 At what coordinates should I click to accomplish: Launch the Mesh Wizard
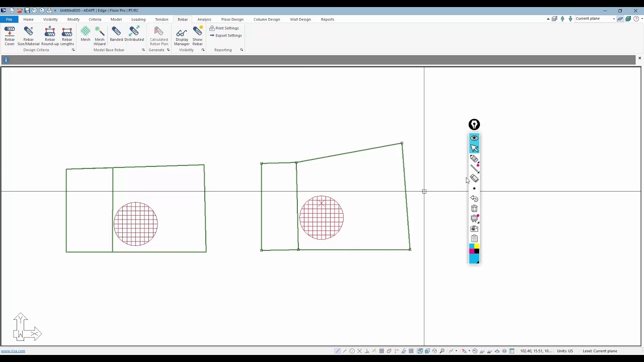pos(100,36)
